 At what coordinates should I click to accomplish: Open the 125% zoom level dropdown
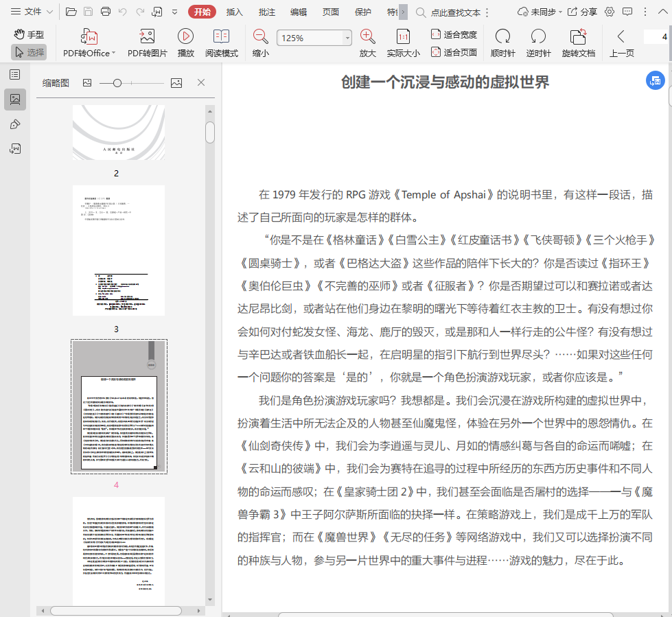[347, 38]
